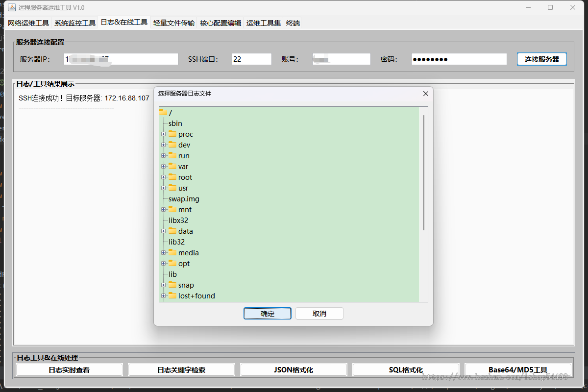Click the 日志关键字检索 button
This screenshot has width=588, height=392.
click(x=181, y=370)
